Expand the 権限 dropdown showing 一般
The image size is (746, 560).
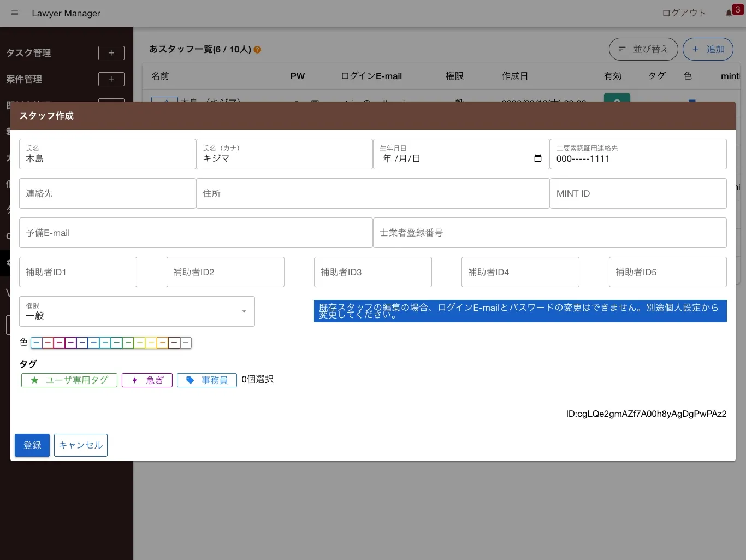pos(137,311)
